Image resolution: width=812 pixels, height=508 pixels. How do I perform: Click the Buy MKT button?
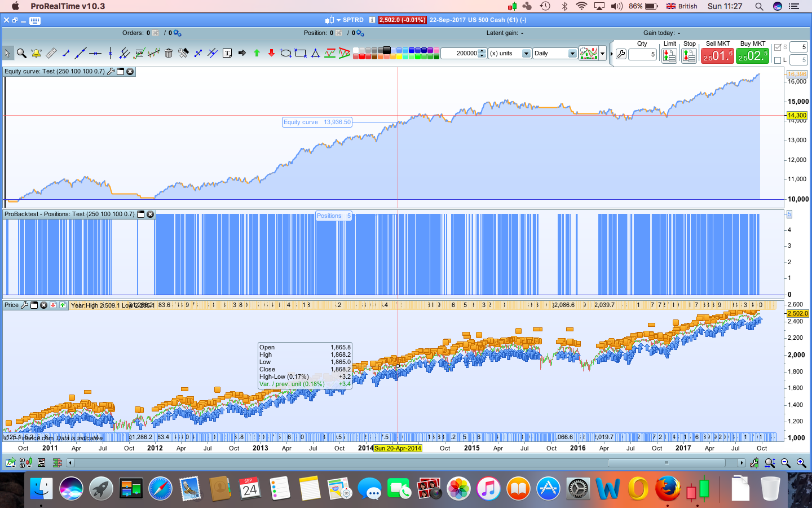pyautogui.click(x=753, y=55)
